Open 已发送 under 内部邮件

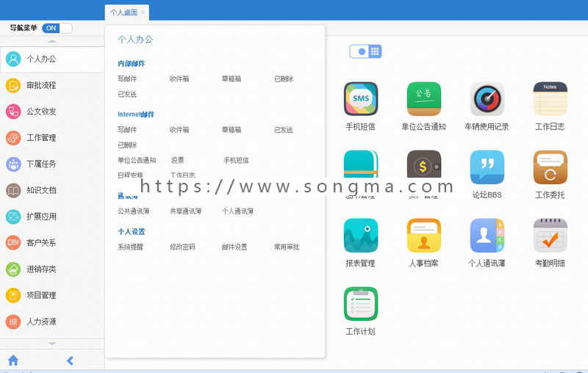pos(127,94)
